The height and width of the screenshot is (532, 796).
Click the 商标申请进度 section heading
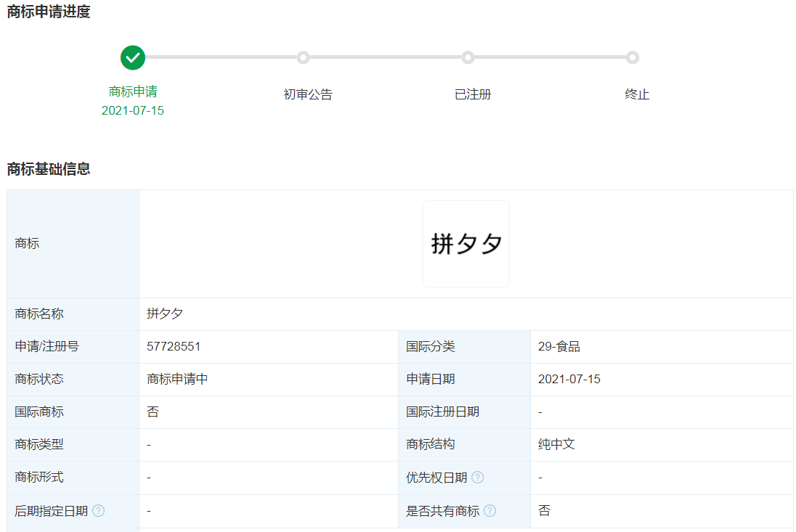(x=49, y=12)
